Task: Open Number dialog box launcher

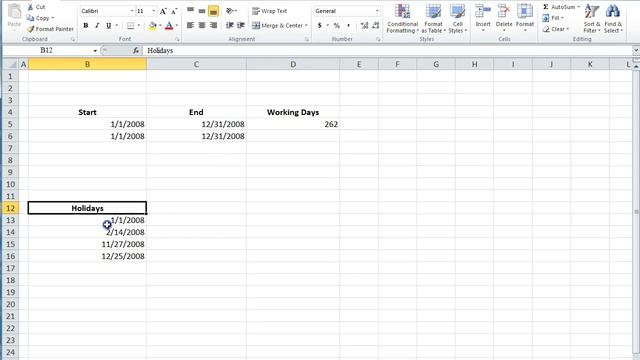Action: [x=378, y=40]
